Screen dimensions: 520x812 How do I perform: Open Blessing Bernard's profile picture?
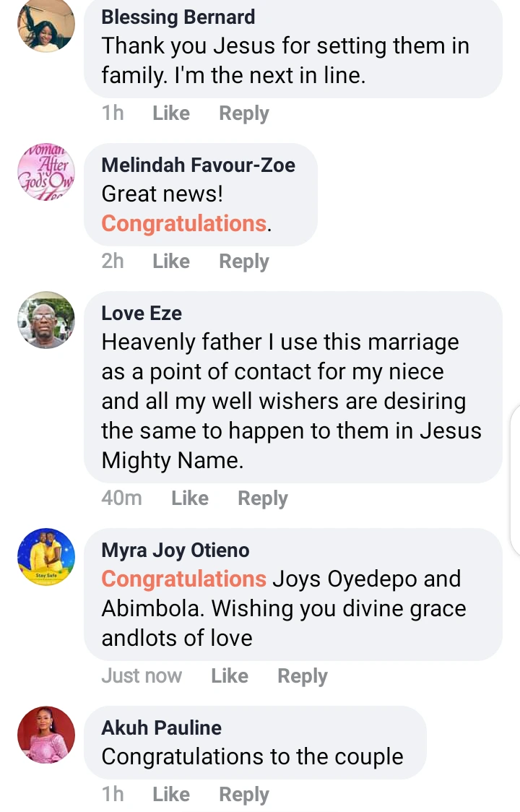click(45, 25)
